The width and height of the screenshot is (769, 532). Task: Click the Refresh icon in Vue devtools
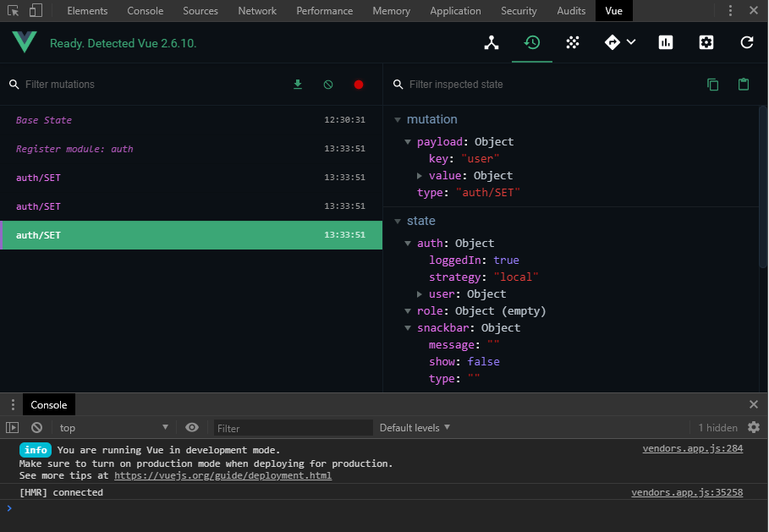746,42
